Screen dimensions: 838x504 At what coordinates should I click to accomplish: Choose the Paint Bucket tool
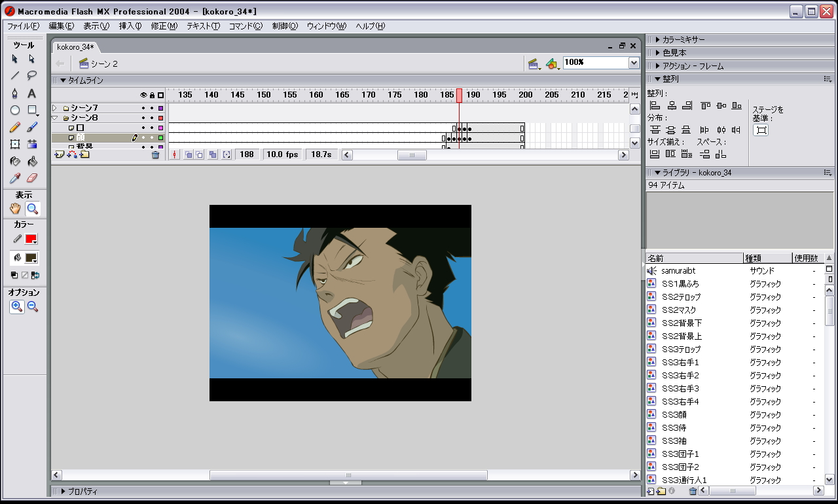[x=31, y=161]
